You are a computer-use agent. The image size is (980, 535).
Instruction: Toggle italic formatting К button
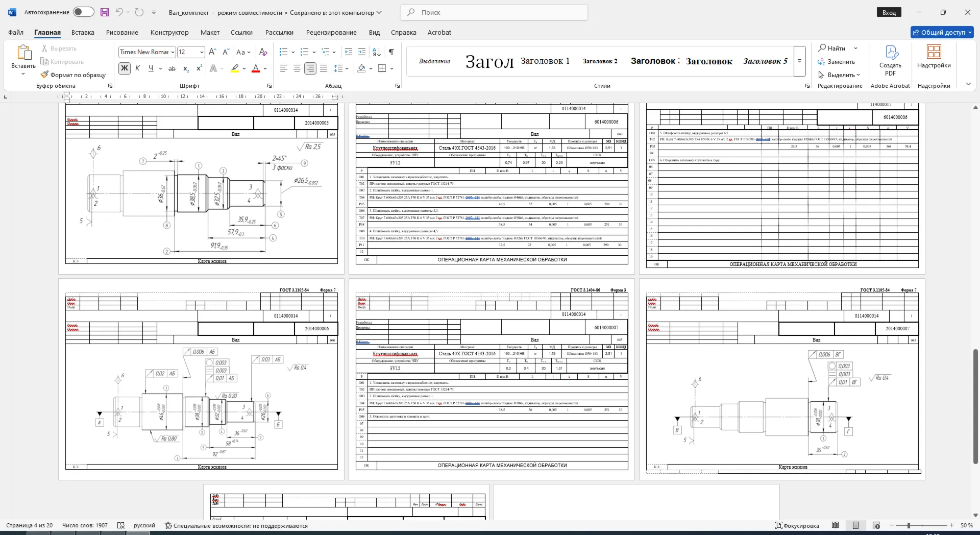[137, 68]
